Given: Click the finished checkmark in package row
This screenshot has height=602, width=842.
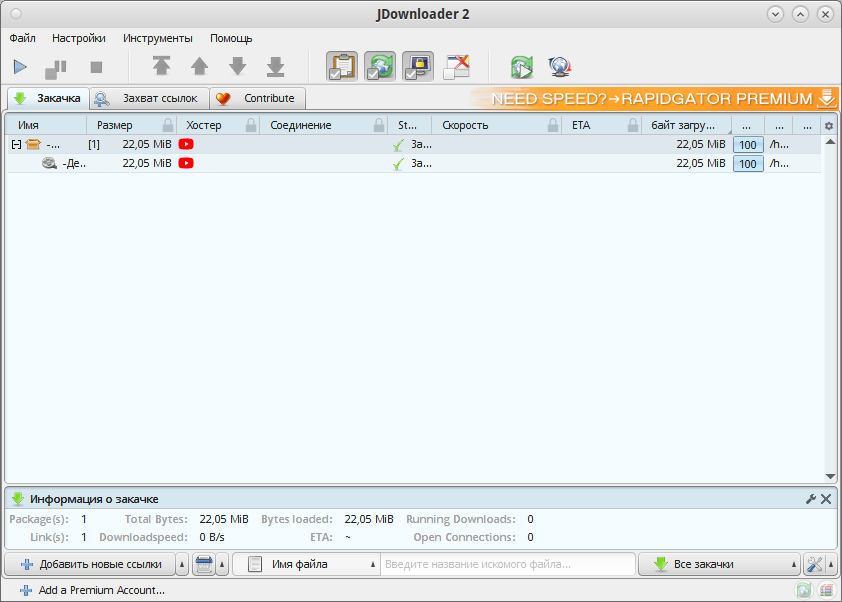Looking at the screenshot, I should [398, 144].
